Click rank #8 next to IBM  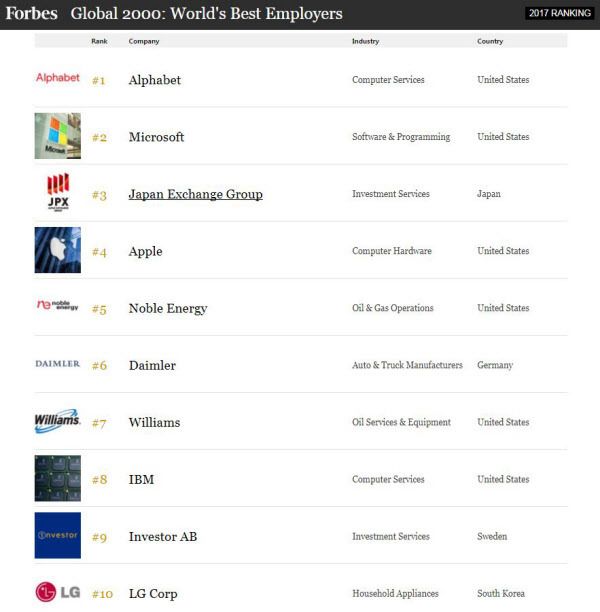click(99, 480)
